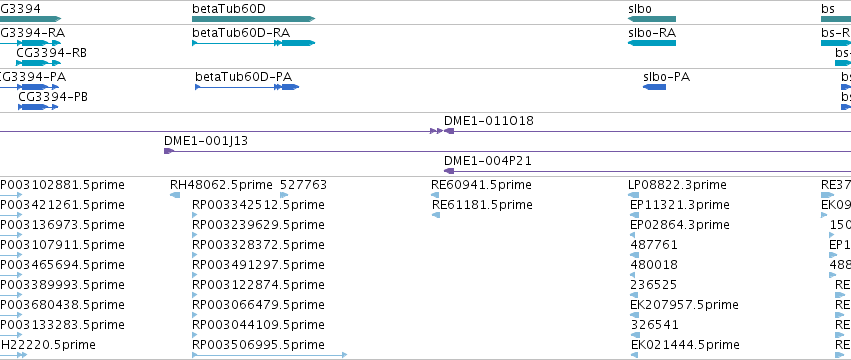This screenshot has height=360, width=851.
Task: Select the 480018 EST label
Action: [654, 266]
